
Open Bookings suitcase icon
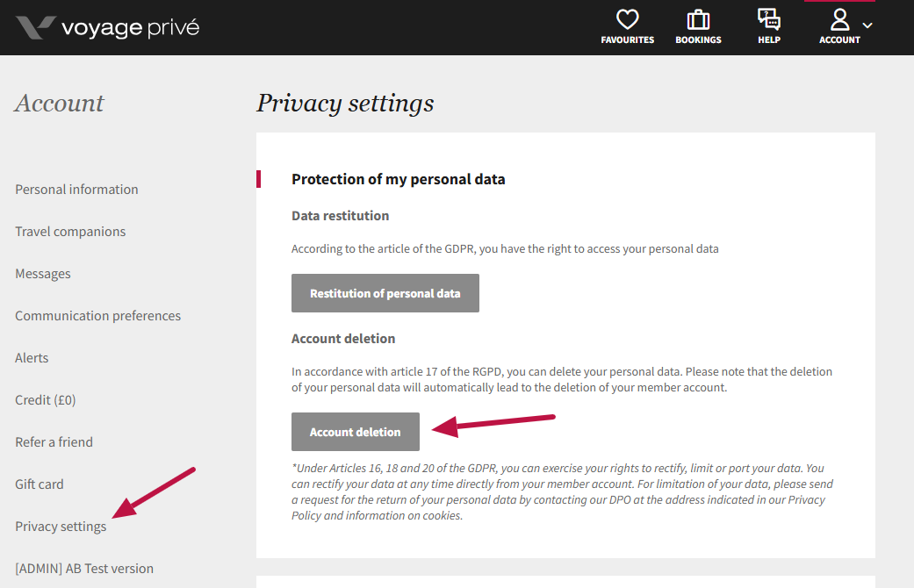[x=698, y=20]
